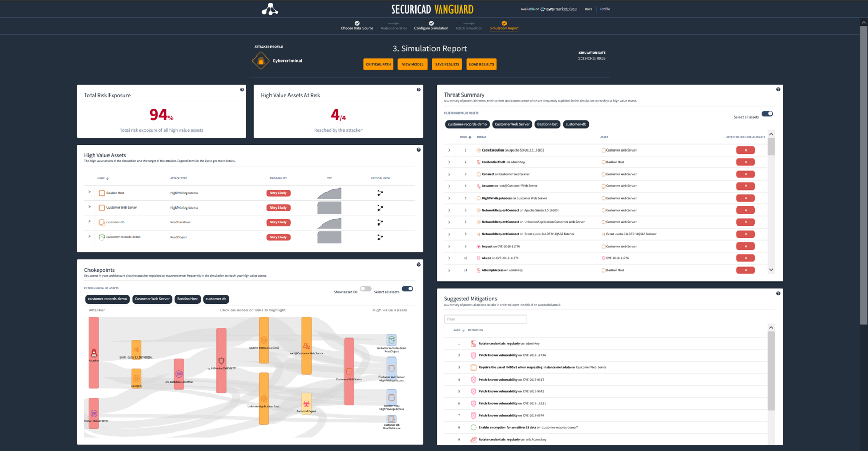This screenshot has height=451, width=868.
Task: Click the Attacker node icon in Chokepoints
Action: [94, 353]
